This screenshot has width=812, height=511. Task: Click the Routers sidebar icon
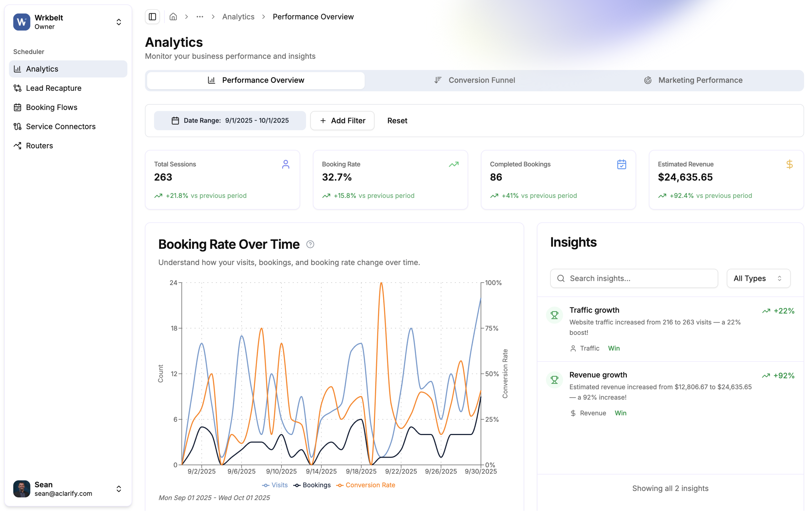coord(18,146)
